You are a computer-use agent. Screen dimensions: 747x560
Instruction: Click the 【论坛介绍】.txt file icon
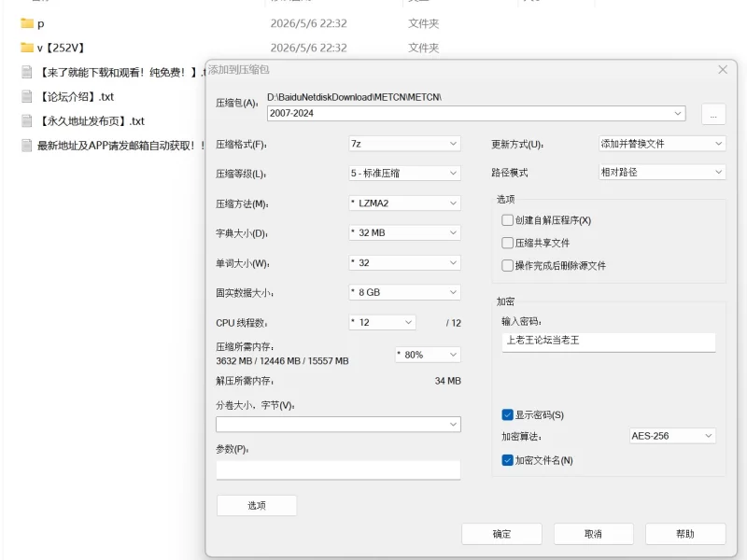(x=27, y=97)
